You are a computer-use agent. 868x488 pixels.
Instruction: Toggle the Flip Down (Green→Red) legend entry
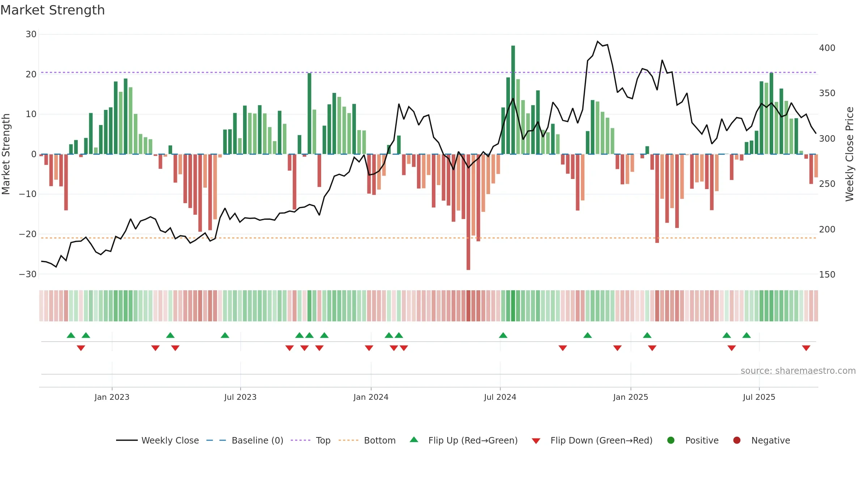pos(592,440)
